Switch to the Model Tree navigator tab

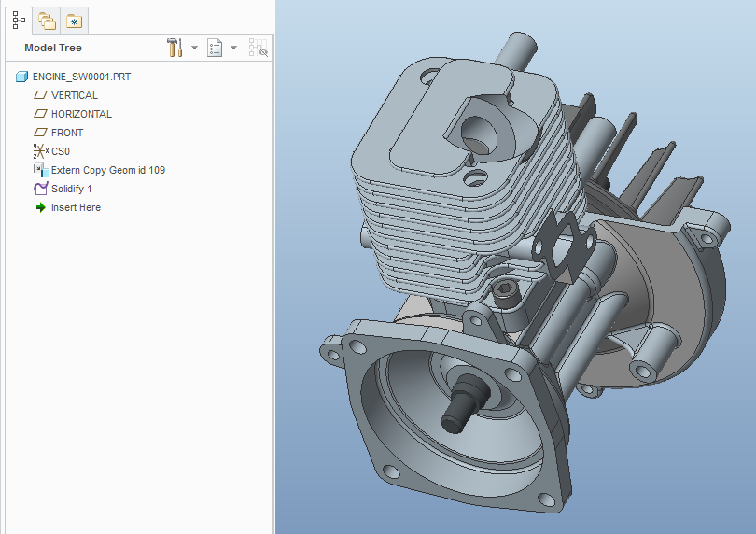pyautogui.click(x=19, y=21)
